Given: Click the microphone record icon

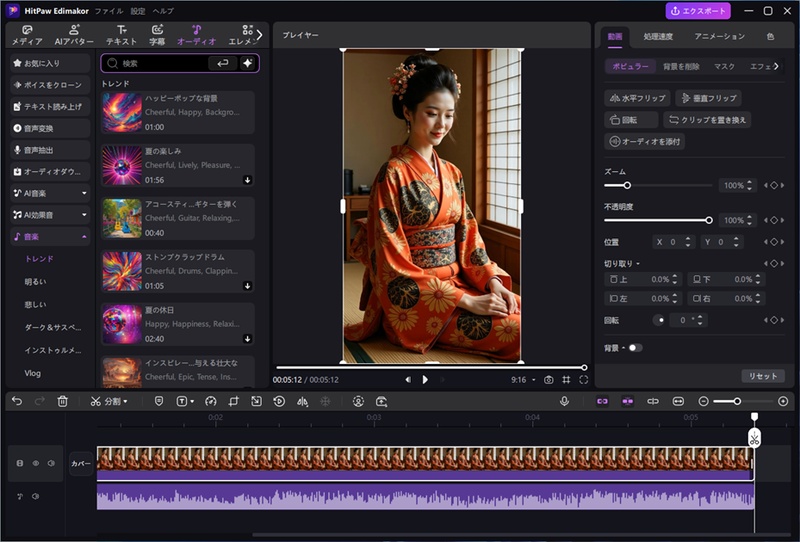Looking at the screenshot, I should click(x=564, y=401).
